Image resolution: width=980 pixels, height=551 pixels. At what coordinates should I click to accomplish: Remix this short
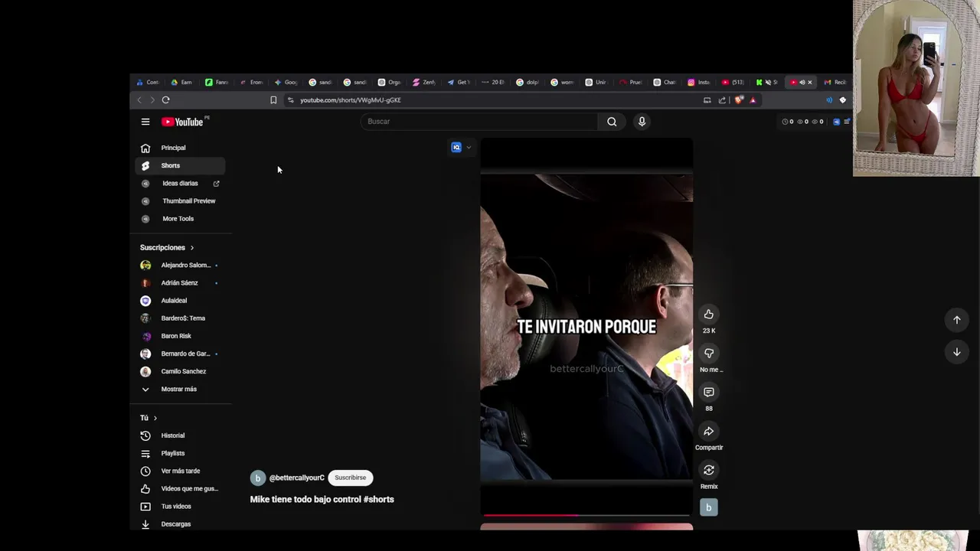tap(709, 470)
